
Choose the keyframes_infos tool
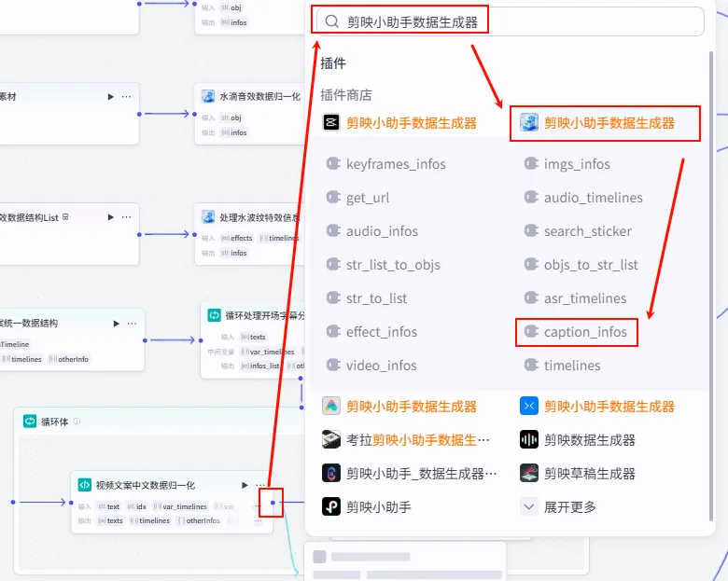[386, 164]
